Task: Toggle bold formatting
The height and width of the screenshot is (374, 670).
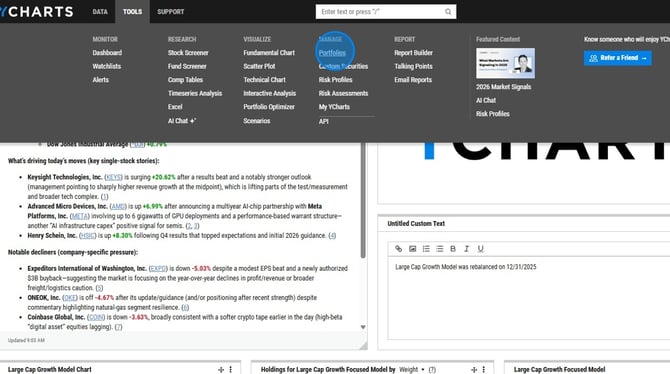Action: pyautogui.click(x=453, y=249)
